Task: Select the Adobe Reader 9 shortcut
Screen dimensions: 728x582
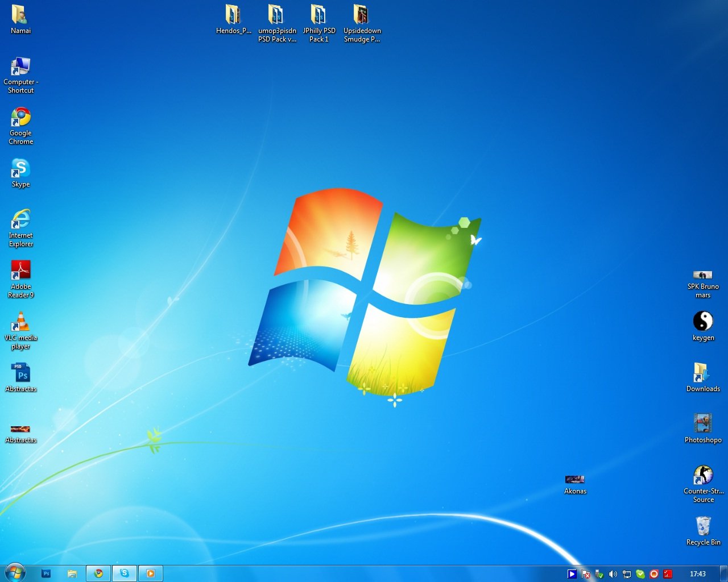Action: [x=20, y=271]
